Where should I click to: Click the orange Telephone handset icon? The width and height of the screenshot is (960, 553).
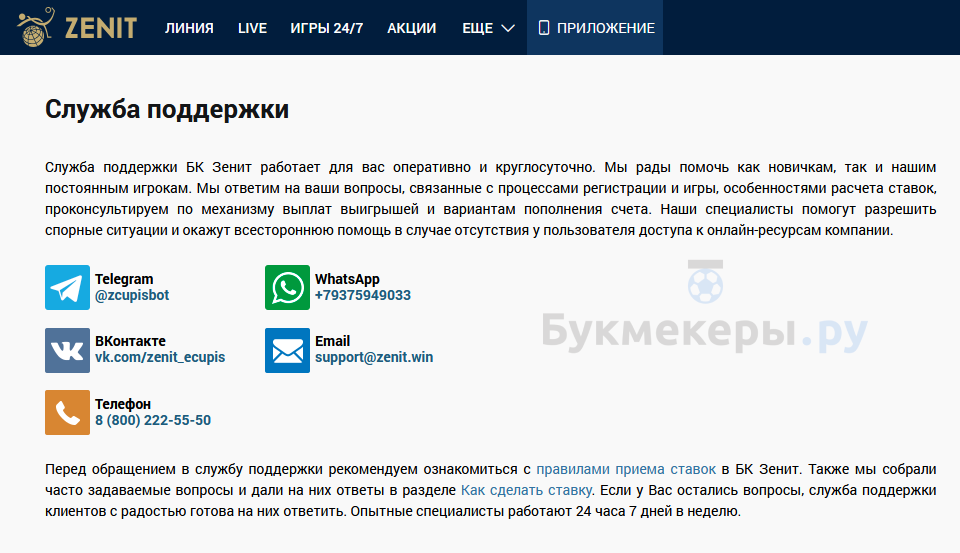pos(67,412)
